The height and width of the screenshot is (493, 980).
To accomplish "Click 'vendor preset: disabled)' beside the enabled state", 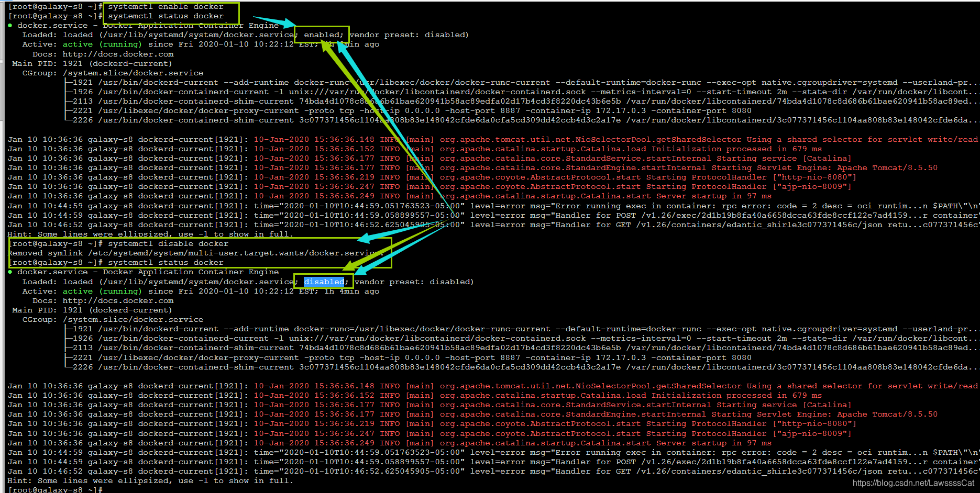I will (x=409, y=35).
